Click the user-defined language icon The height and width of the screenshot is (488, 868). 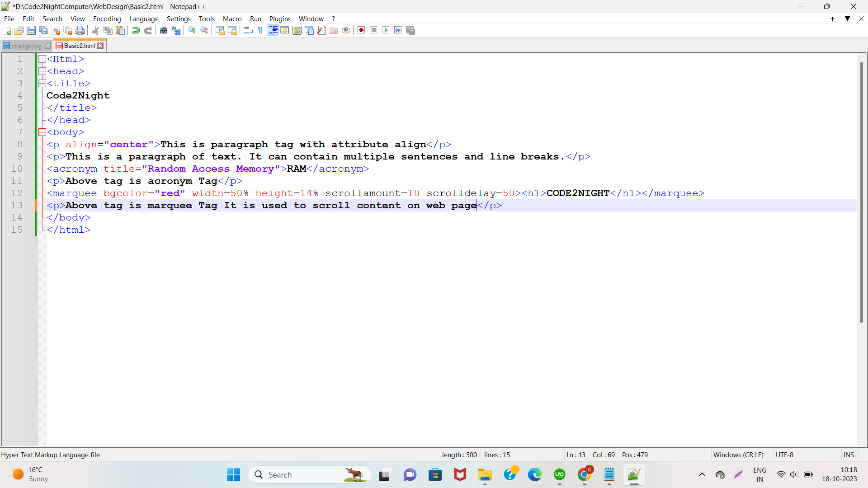pos(285,30)
